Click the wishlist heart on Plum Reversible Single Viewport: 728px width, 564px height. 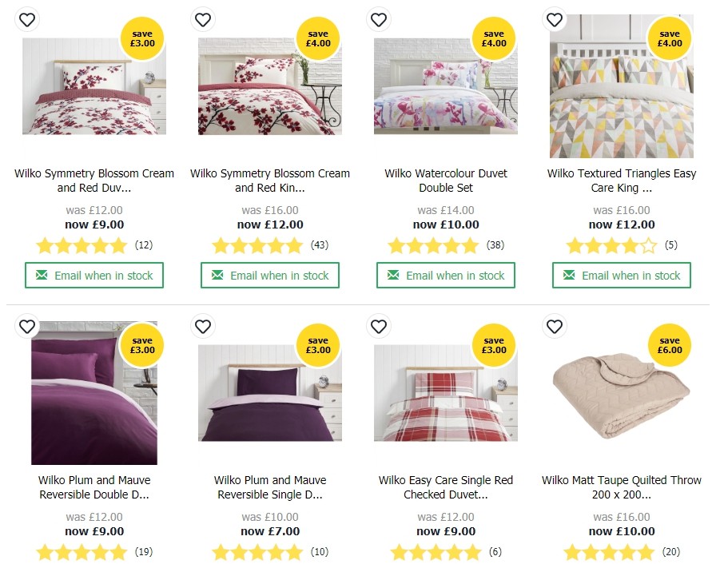tap(203, 327)
